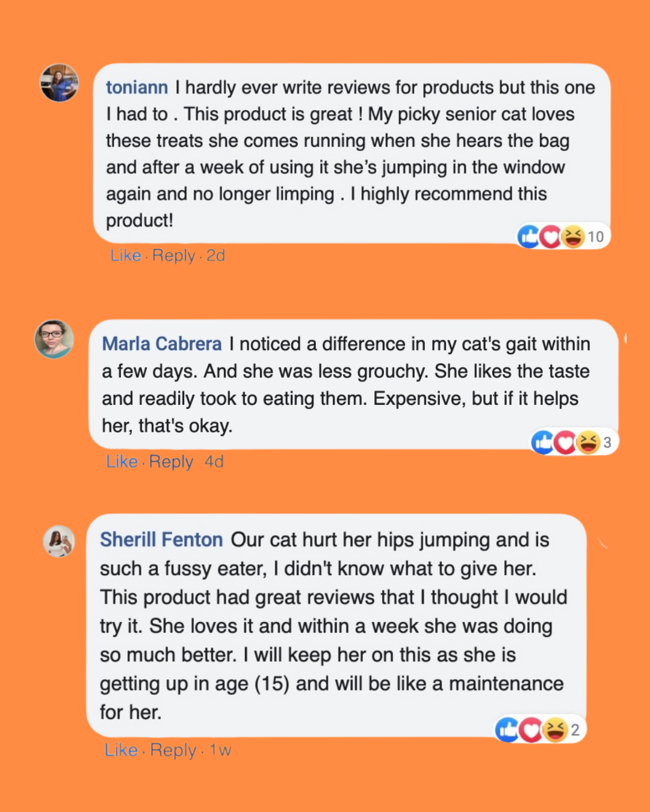Reply to Sherill Fenton's comment
The width and height of the screenshot is (650, 812).
click(173, 750)
